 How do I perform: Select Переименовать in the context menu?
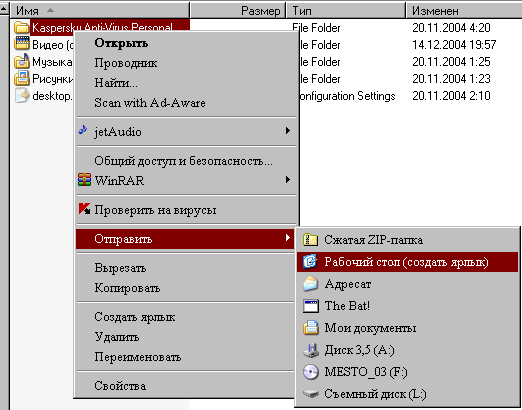coord(186,357)
